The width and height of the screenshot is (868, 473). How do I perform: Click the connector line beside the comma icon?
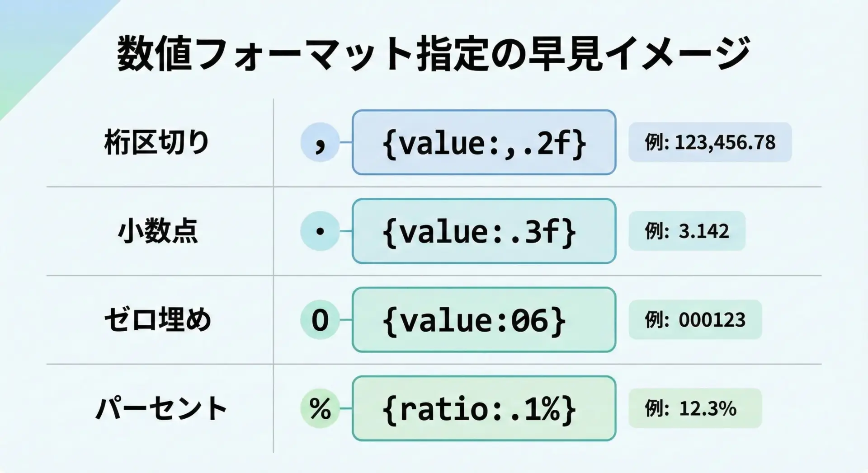point(346,142)
